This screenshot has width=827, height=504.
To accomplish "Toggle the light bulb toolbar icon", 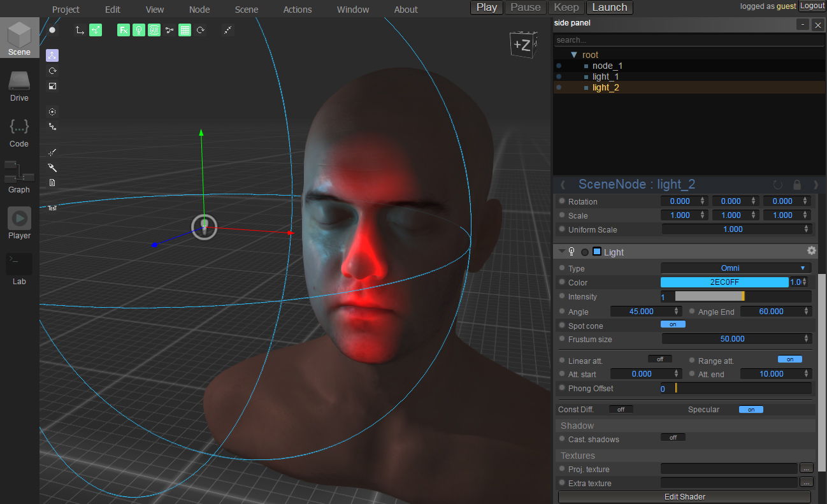I will pos(139,30).
